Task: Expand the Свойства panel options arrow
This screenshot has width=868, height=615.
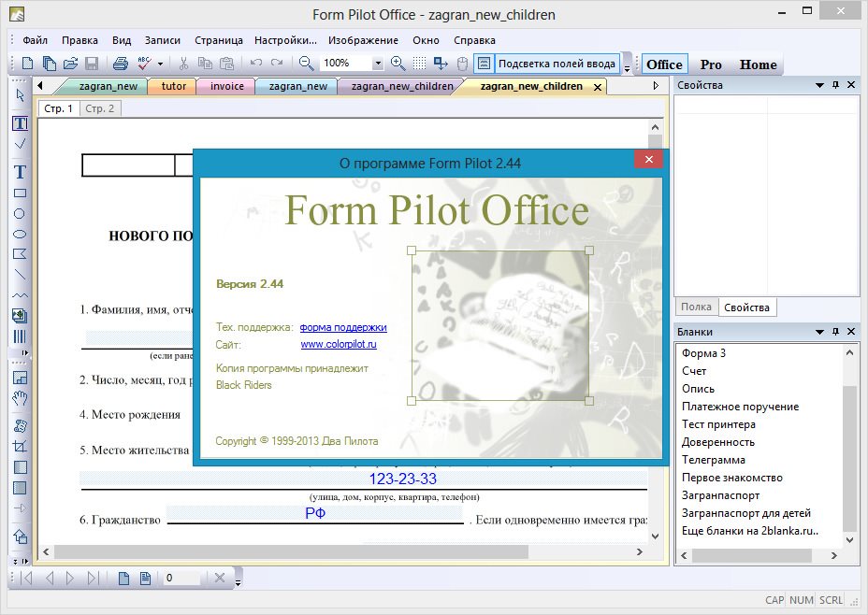Action: pos(818,85)
